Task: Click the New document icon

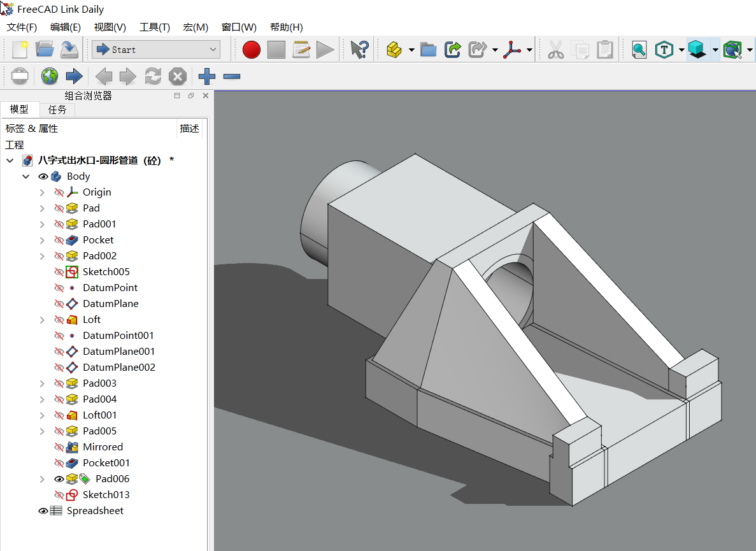Action: [20, 50]
